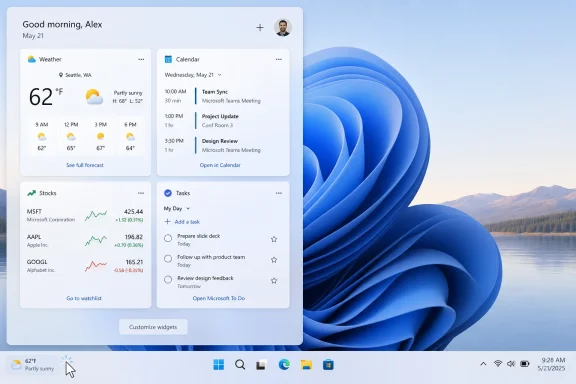Select the 9 AM forecast icon
The image size is (576, 384).
coord(42,137)
